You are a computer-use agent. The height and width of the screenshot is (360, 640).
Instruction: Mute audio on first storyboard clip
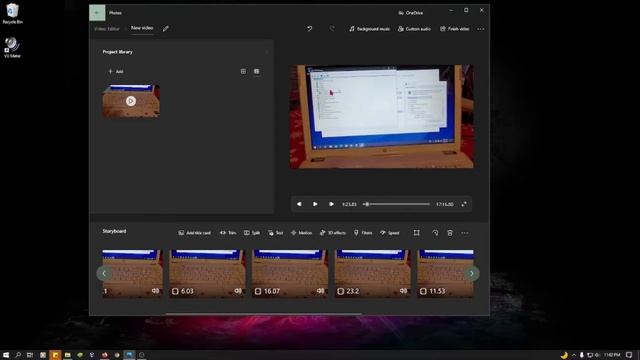pyautogui.click(x=156, y=291)
